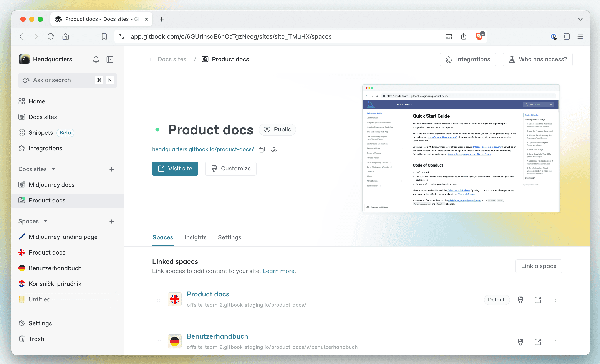Open more options for Benutzerhandbuch space
This screenshot has height=364, width=600.
pyautogui.click(x=555, y=342)
